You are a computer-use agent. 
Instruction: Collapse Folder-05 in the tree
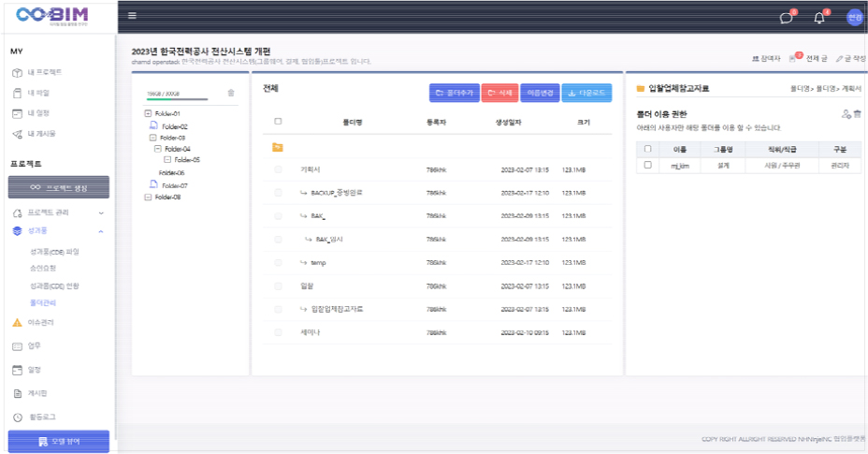167,160
